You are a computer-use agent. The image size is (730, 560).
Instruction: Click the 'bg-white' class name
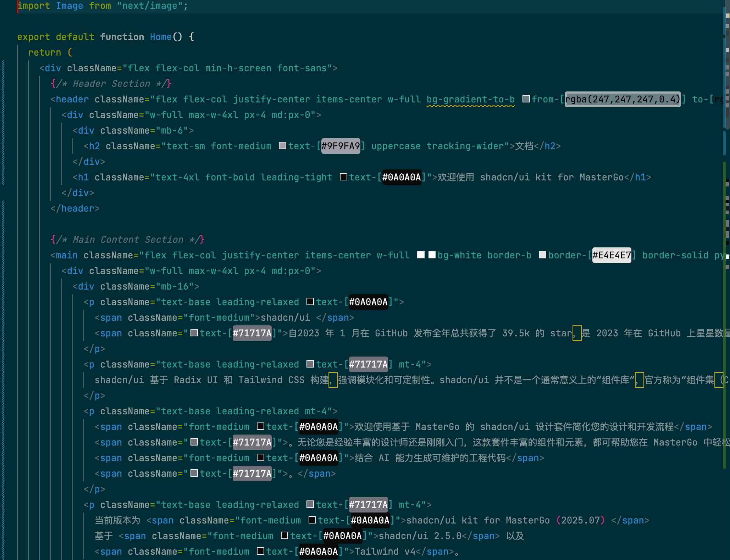(x=459, y=255)
